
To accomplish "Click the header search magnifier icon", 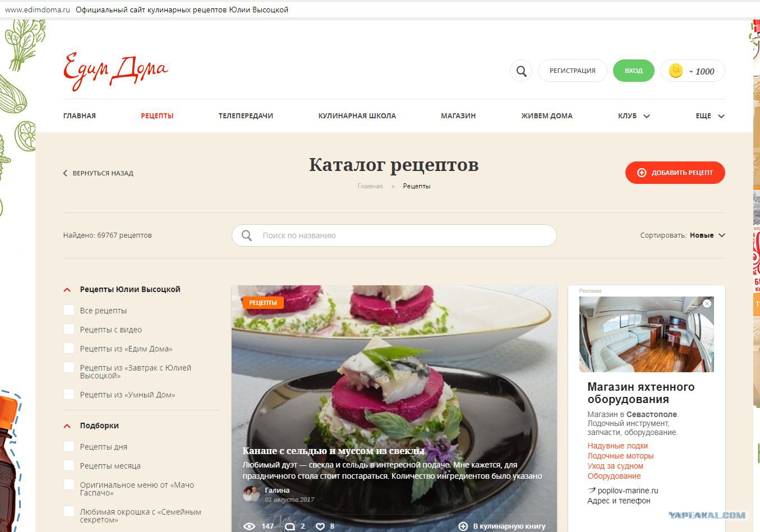I will tap(521, 71).
